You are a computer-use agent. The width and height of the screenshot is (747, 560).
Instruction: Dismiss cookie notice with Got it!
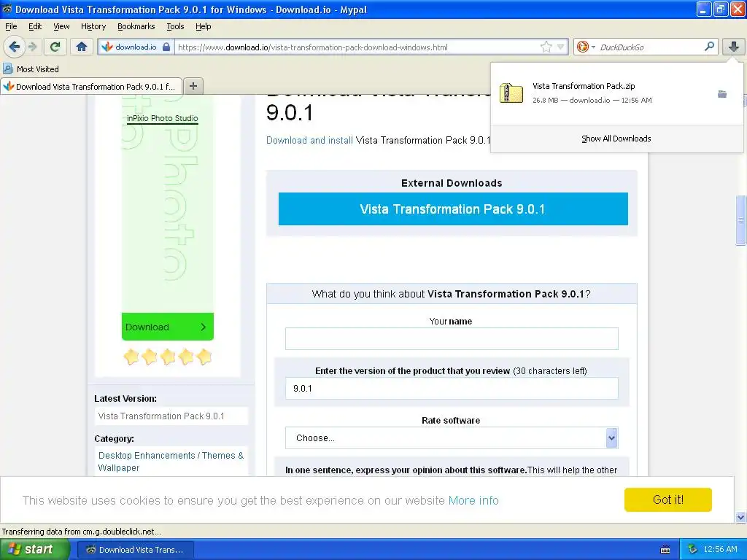pos(668,499)
